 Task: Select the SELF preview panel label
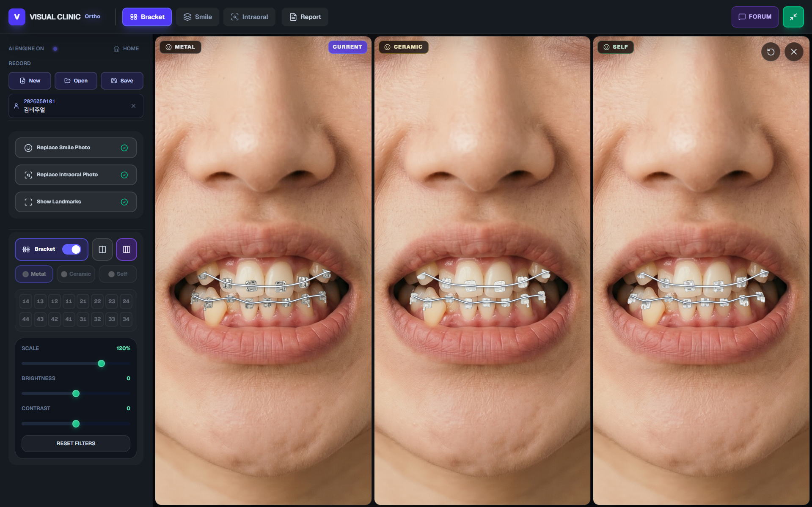click(x=615, y=47)
